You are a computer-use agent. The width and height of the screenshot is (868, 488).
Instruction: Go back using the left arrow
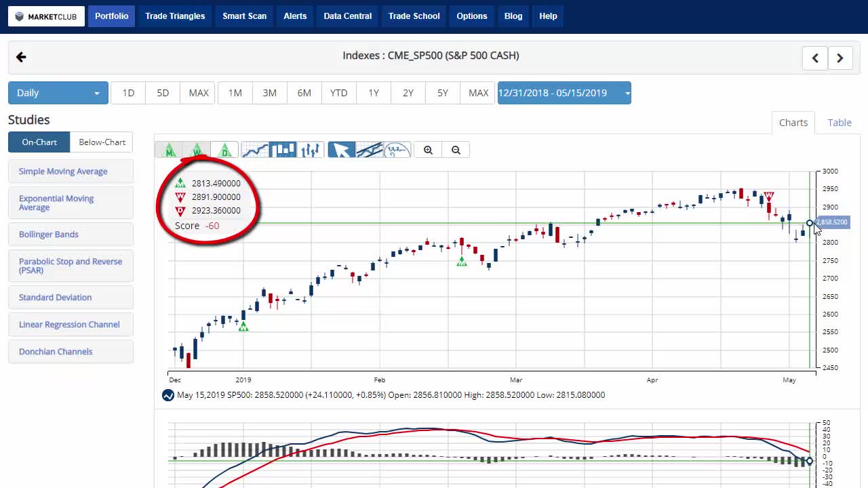[x=21, y=57]
